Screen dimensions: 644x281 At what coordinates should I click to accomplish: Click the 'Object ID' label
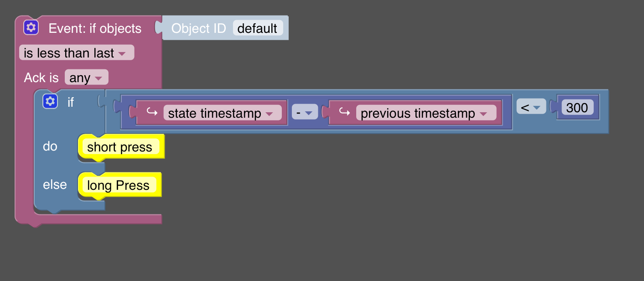tap(198, 28)
